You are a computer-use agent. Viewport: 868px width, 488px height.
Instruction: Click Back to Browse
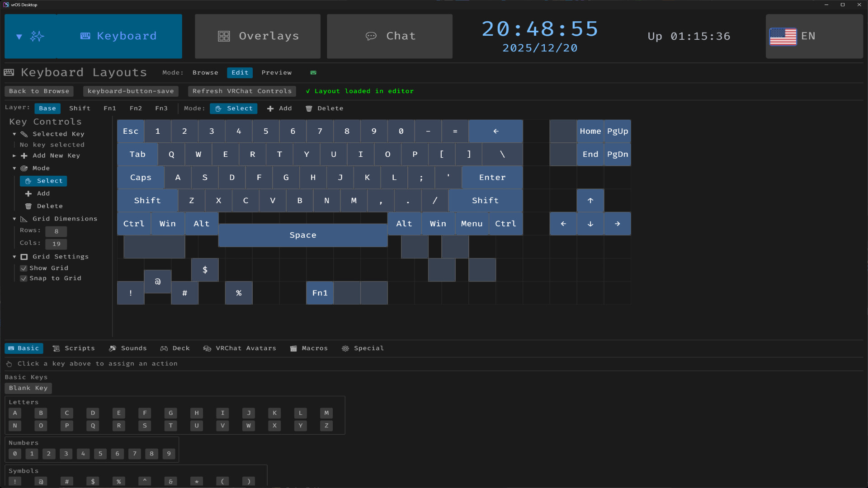coord(39,91)
